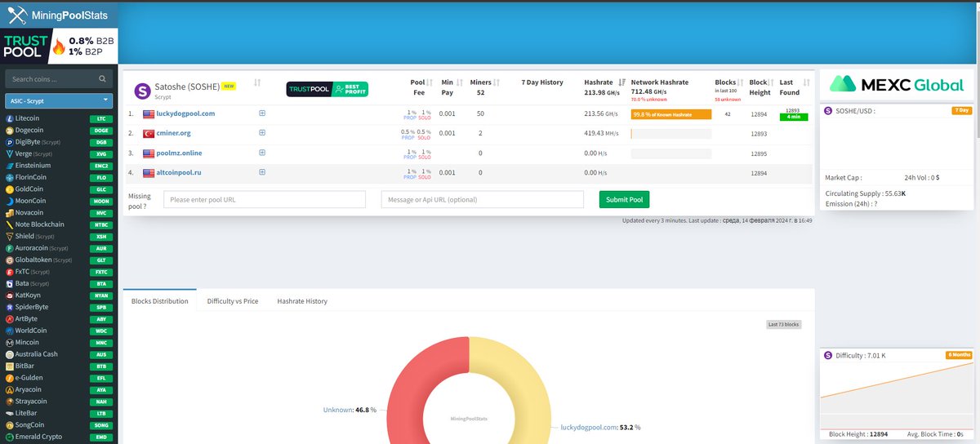
Task: Click the TrustPool Best Profit banner
Action: tap(327, 89)
